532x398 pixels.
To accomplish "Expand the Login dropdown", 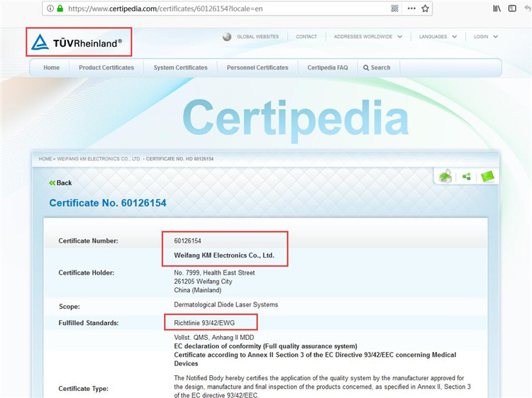I will [x=485, y=37].
